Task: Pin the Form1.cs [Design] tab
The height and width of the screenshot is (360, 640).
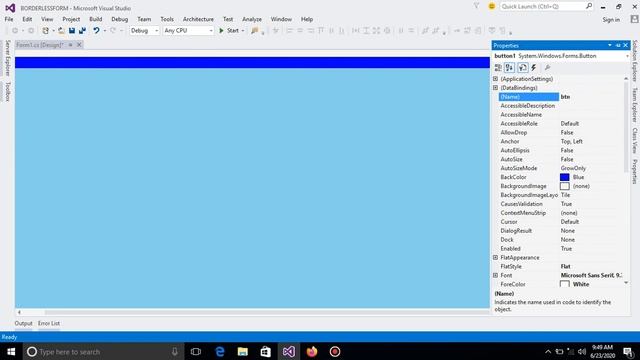Action: click(x=70, y=45)
